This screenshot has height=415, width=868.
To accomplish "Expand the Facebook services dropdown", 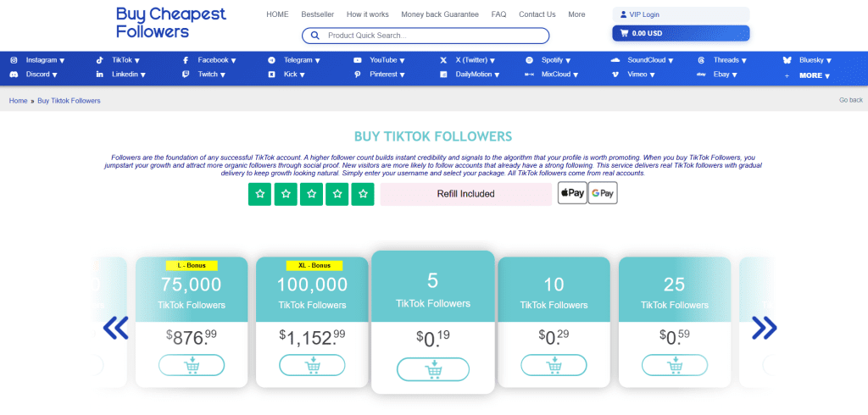I will [217, 60].
